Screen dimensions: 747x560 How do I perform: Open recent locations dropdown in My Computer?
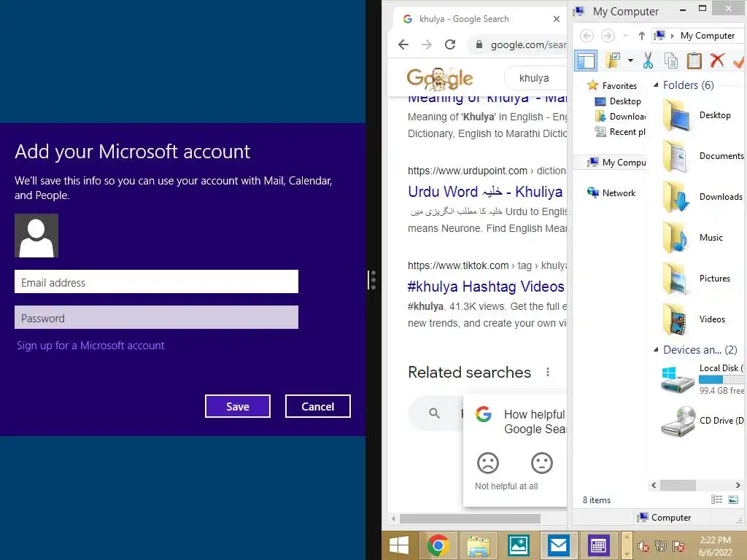click(x=625, y=36)
